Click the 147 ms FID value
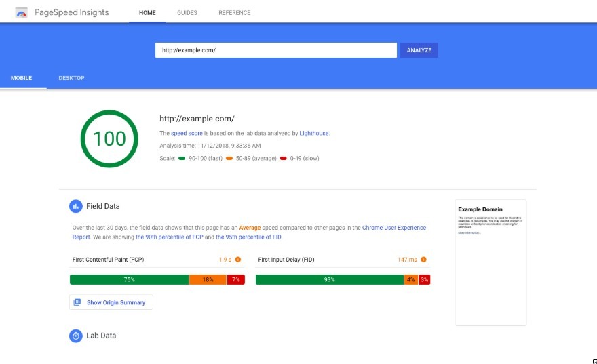The height and width of the screenshot is (364, 597). click(408, 260)
